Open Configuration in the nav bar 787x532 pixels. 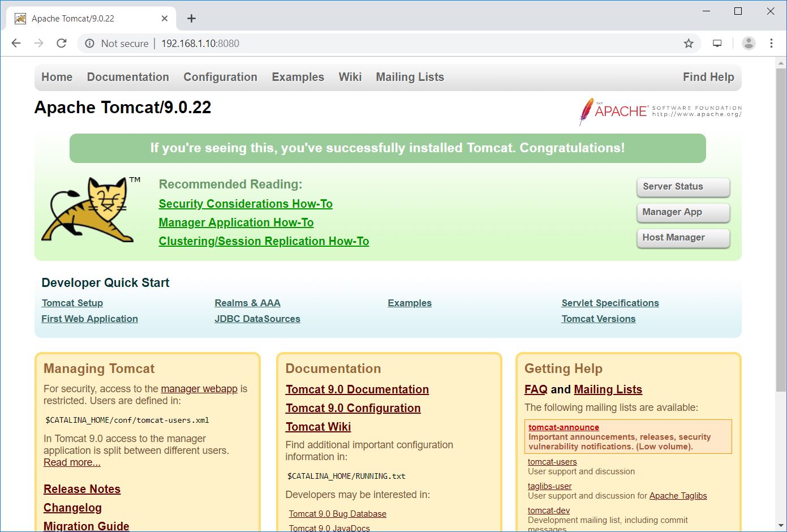click(x=220, y=77)
